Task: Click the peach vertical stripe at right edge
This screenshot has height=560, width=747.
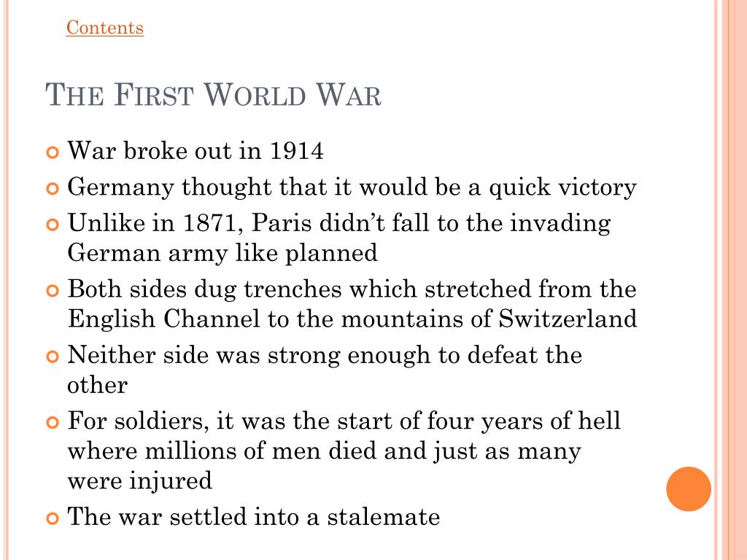Action: [735, 280]
